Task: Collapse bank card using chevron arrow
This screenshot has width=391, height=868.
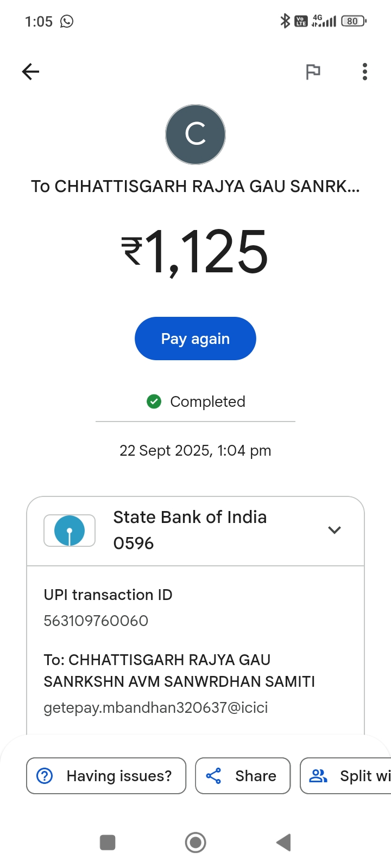Action: click(335, 530)
